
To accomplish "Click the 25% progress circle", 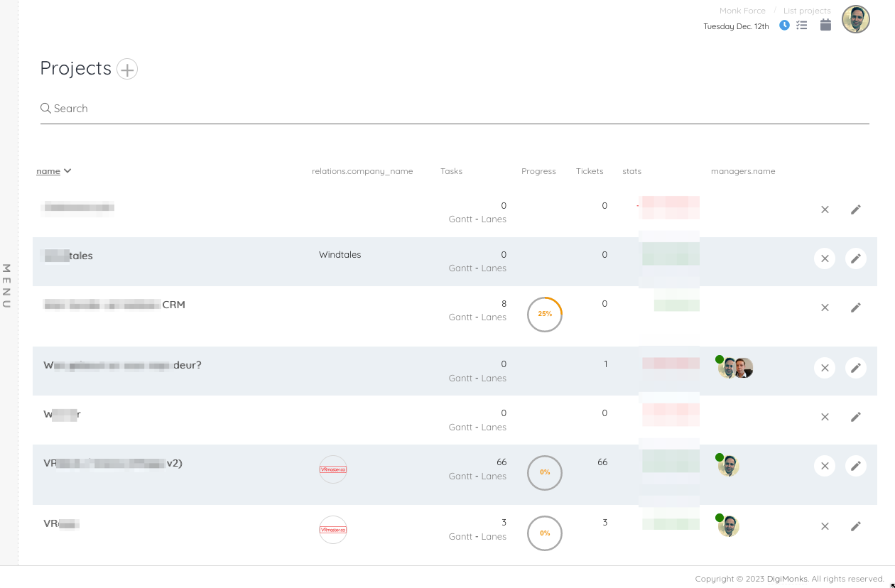I will tap(545, 314).
